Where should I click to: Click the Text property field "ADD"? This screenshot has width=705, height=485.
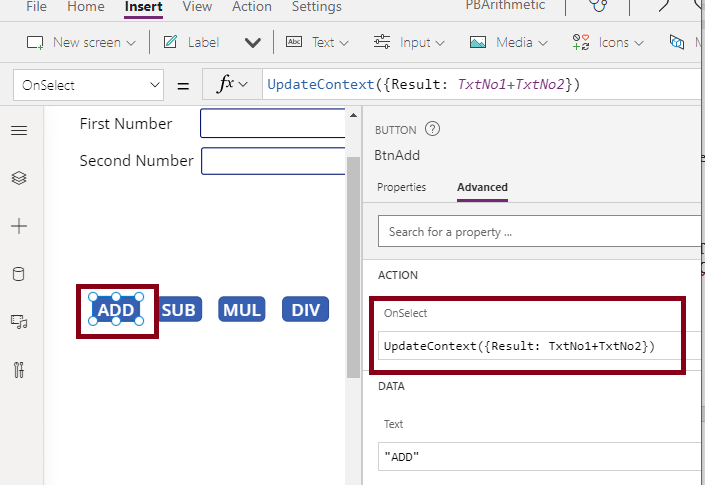click(540, 457)
